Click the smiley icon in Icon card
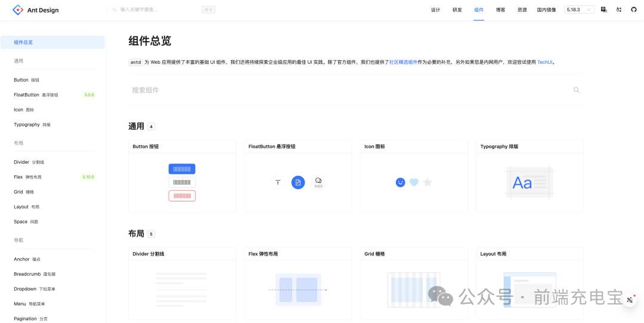 coord(400,182)
